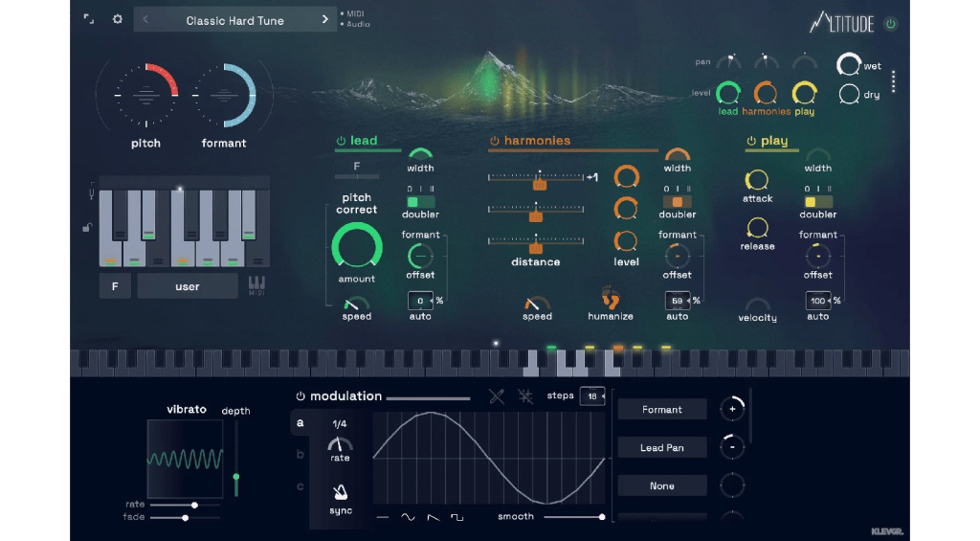Open the user scale selector
The height and width of the screenshot is (541, 980).
click(x=187, y=286)
